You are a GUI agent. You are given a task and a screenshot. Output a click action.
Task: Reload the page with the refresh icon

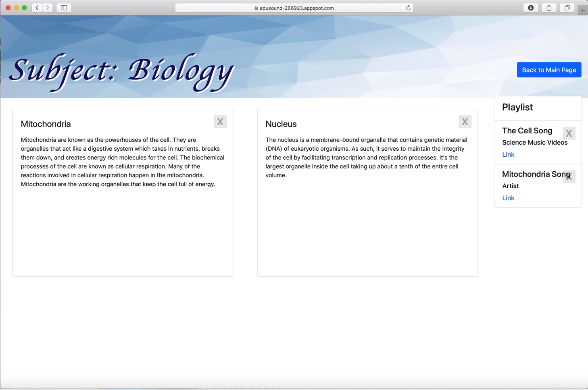[x=408, y=8]
